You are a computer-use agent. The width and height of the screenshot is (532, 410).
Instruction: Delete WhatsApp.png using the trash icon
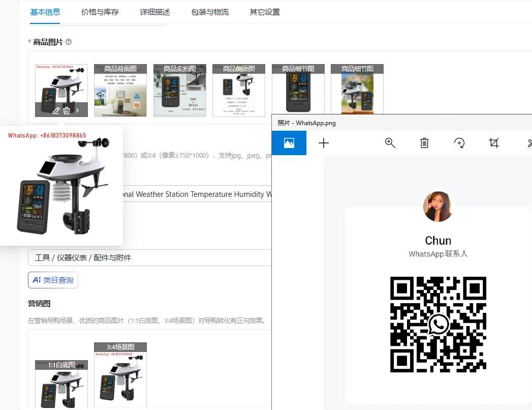pyautogui.click(x=424, y=143)
